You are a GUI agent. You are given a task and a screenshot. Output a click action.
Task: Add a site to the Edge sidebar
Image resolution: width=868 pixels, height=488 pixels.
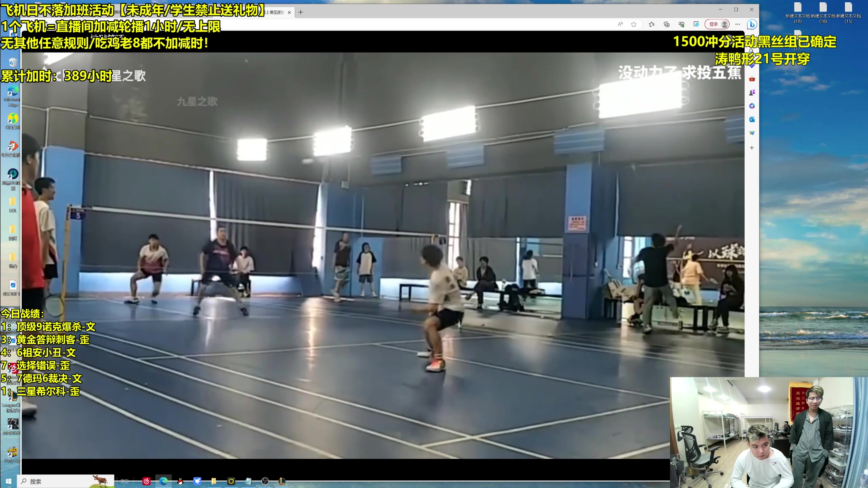pyautogui.click(x=752, y=148)
